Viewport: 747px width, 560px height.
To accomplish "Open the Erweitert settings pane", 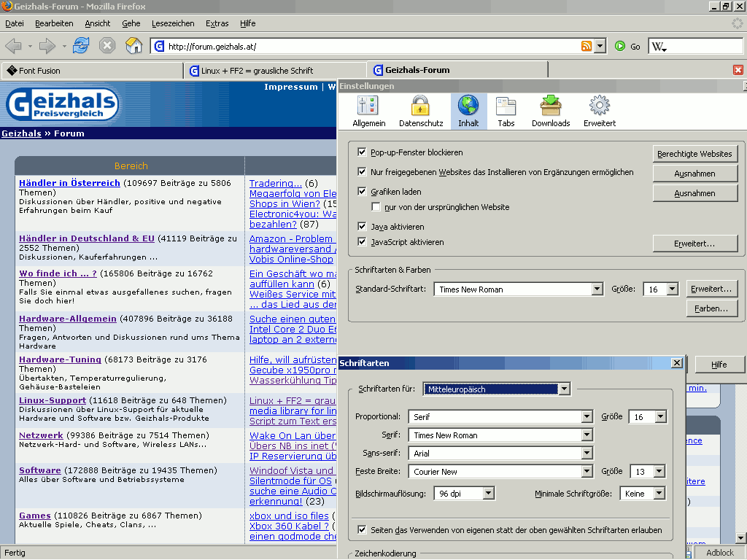I will tap(600, 112).
